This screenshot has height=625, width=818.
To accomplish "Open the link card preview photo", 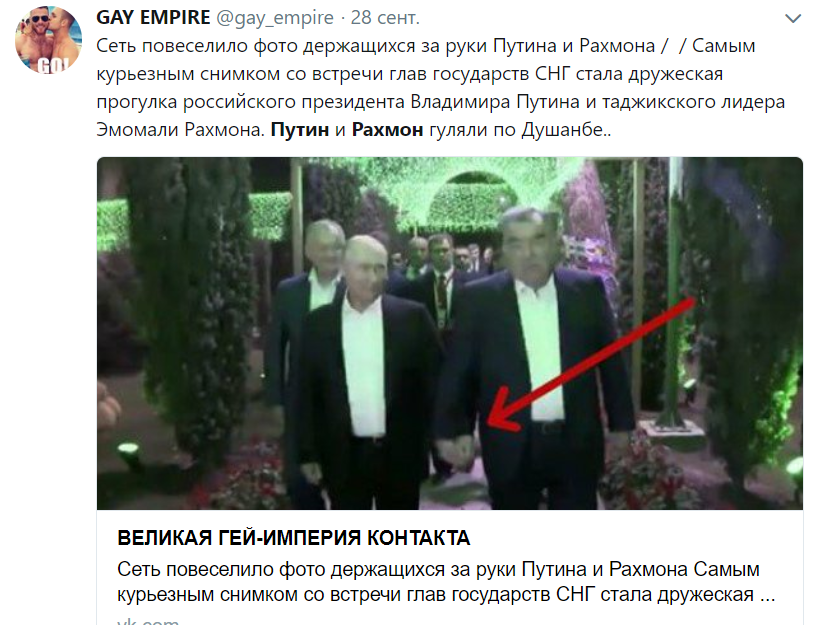I will 450,333.
